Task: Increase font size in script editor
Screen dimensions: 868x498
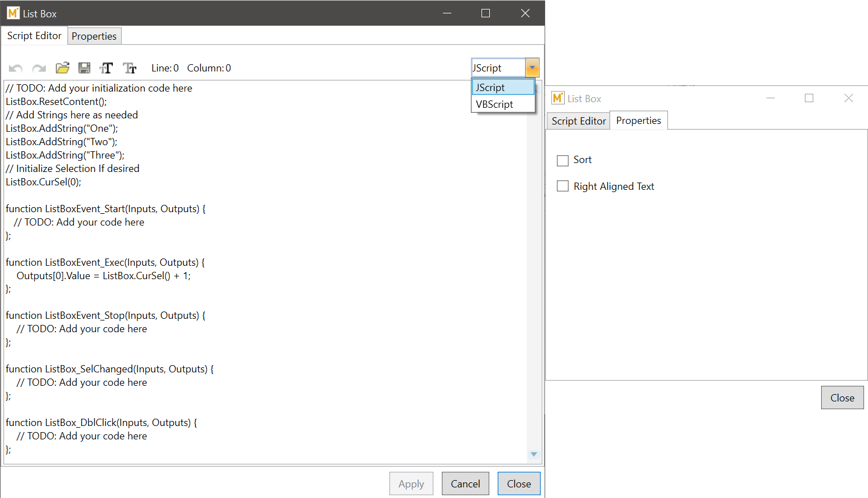Action: coord(106,68)
